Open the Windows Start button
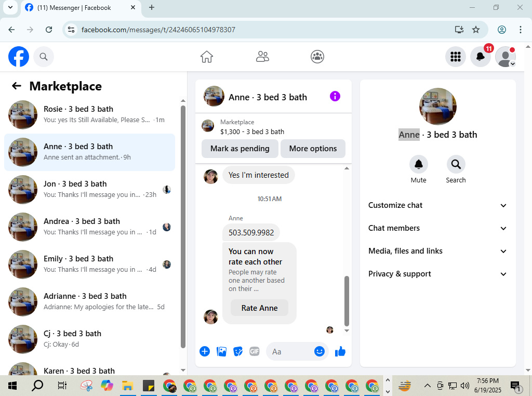The width and height of the screenshot is (532, 396). [12, 386]
